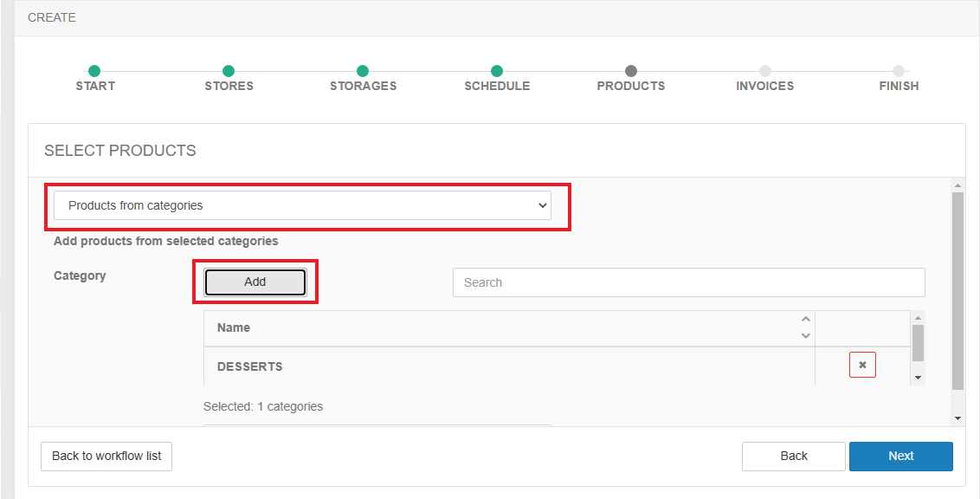Click Back to workflow list
This screenshot has width=980, height=499.
point(106,456)
